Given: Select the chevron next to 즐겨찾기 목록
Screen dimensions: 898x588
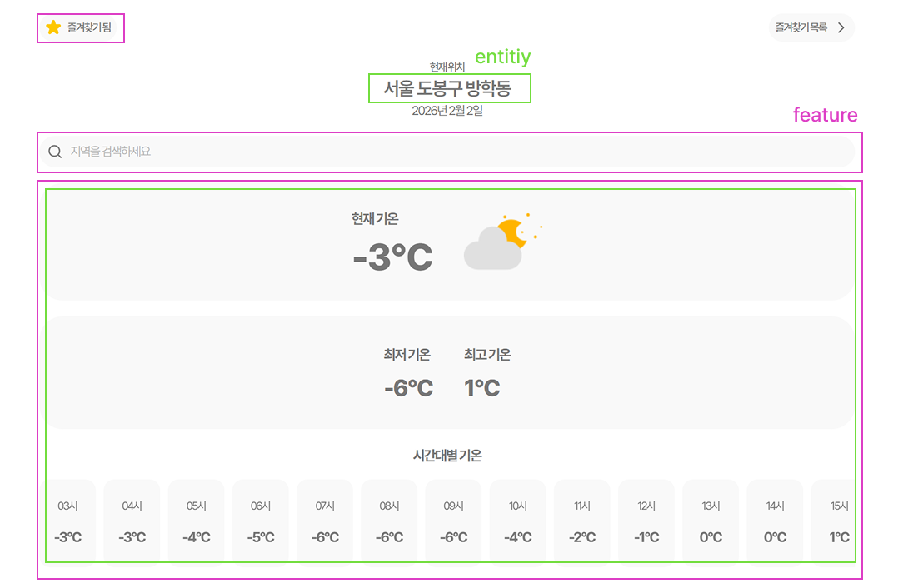Looking at the screenshot, I should tap(842, 27).
